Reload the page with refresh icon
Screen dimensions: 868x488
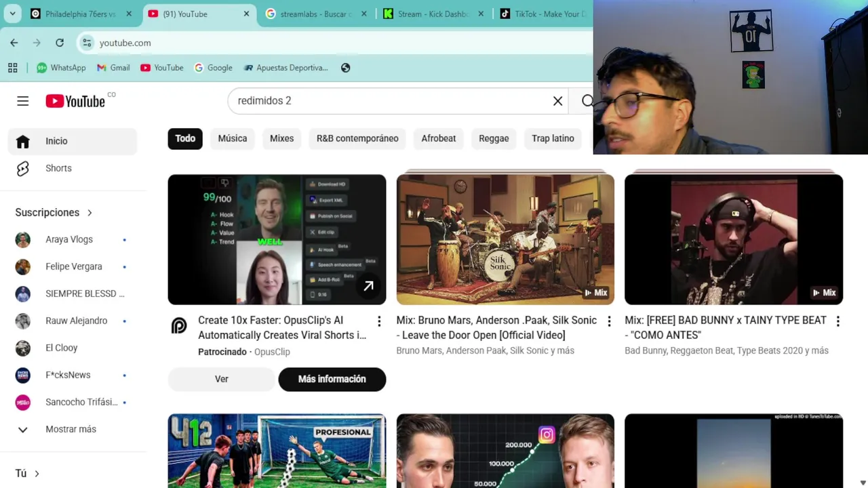point(60,43)
